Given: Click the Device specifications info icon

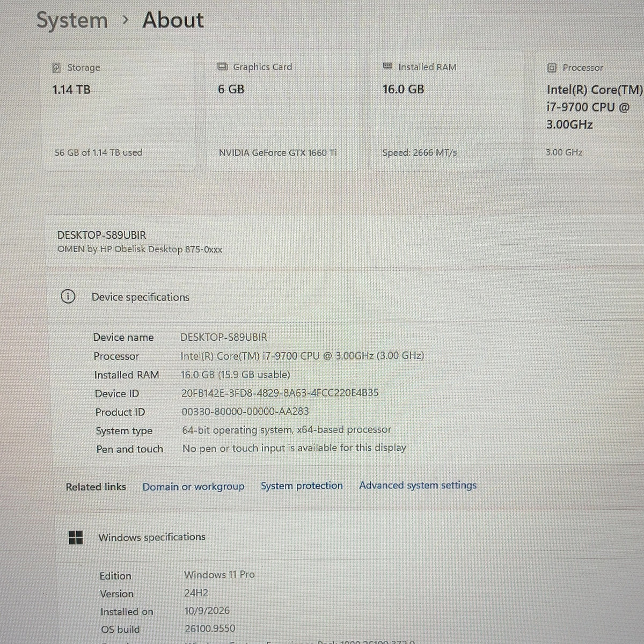Looking at the screenshot, I should pyautogui.click(x=68, y=296).
